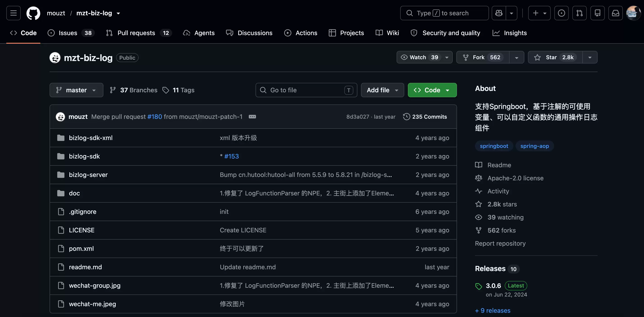
Task: Click the GitHub Octocat logo
Action: click(x=33, y=13)
